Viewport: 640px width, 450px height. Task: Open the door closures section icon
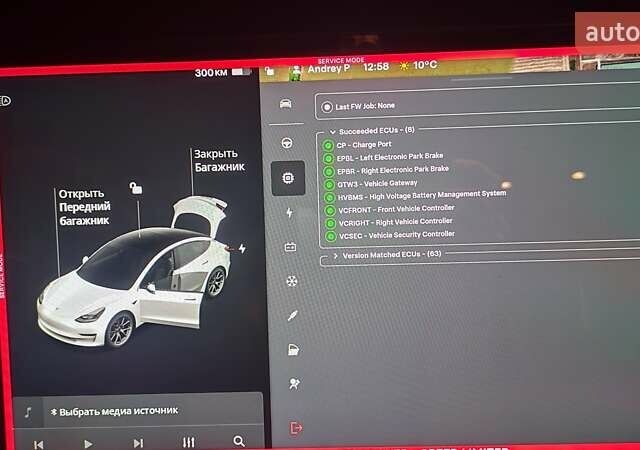pos(293,350)
